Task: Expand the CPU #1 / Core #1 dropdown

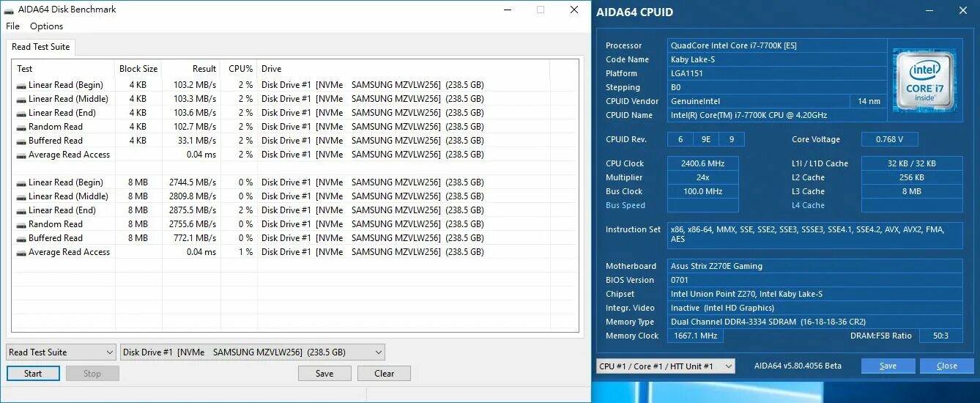Action: point(666,366)
